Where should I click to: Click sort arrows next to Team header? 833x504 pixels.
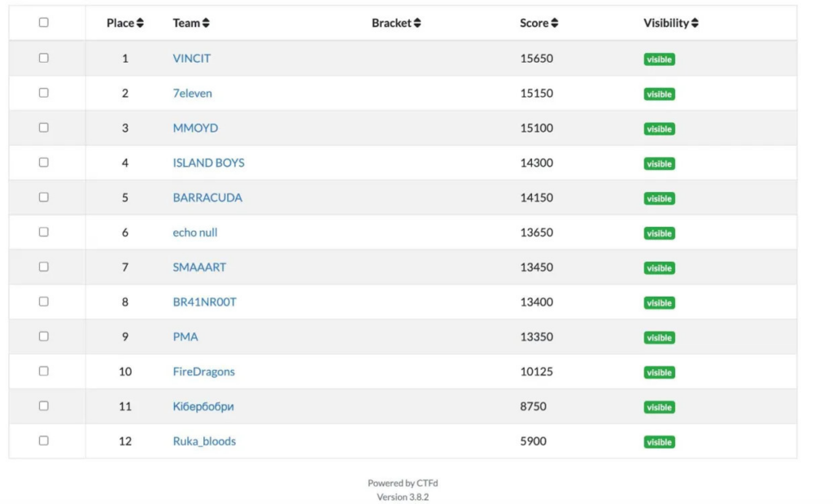[206, 24]
